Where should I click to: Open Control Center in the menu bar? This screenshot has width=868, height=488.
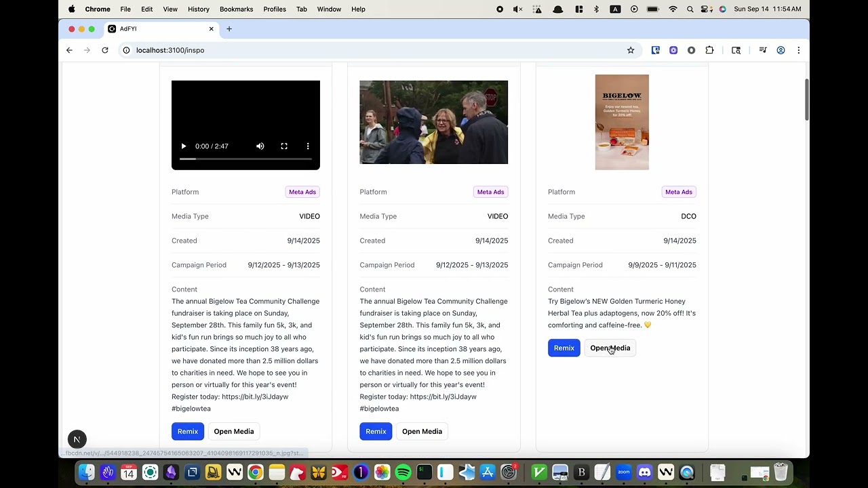click(x=706, y=9)
